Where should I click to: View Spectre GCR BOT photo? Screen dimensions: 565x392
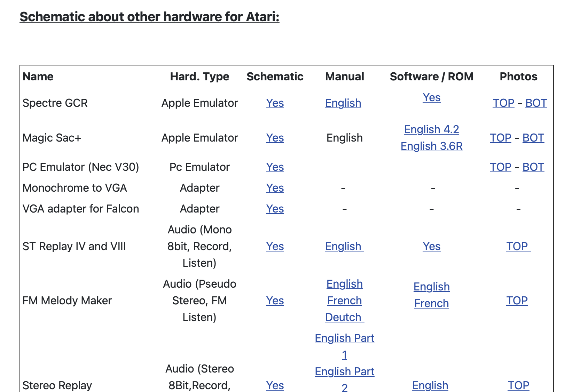point(536,103)
